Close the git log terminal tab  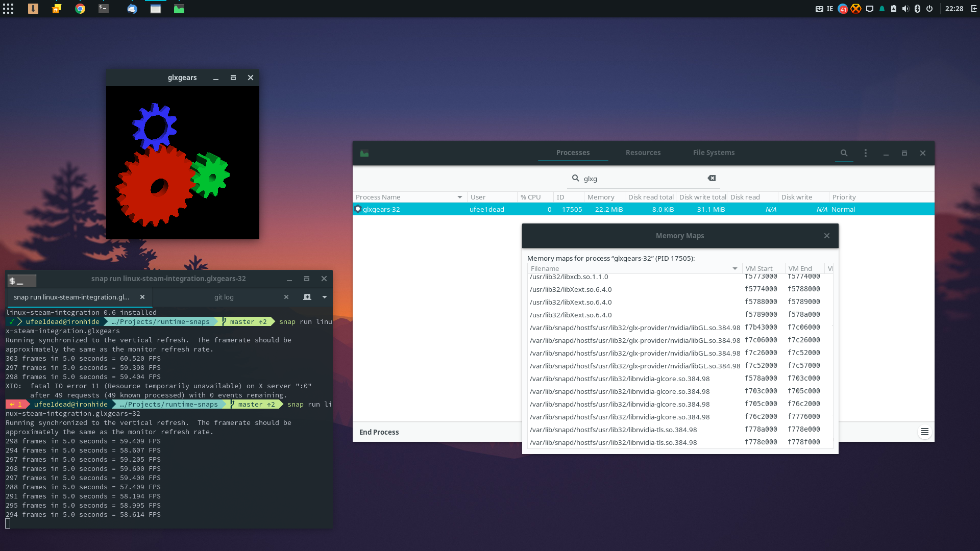point(286,297)
